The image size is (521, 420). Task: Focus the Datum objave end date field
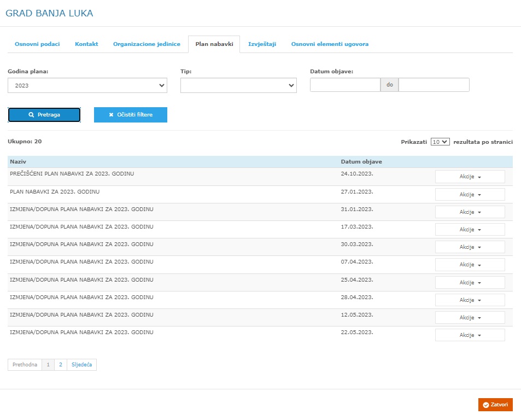[x=434, y=85]
